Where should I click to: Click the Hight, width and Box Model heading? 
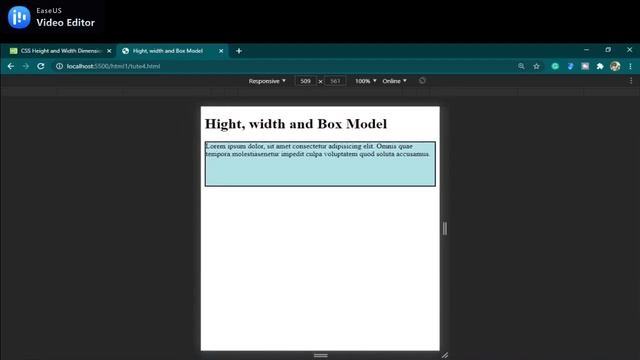[296, 124]
